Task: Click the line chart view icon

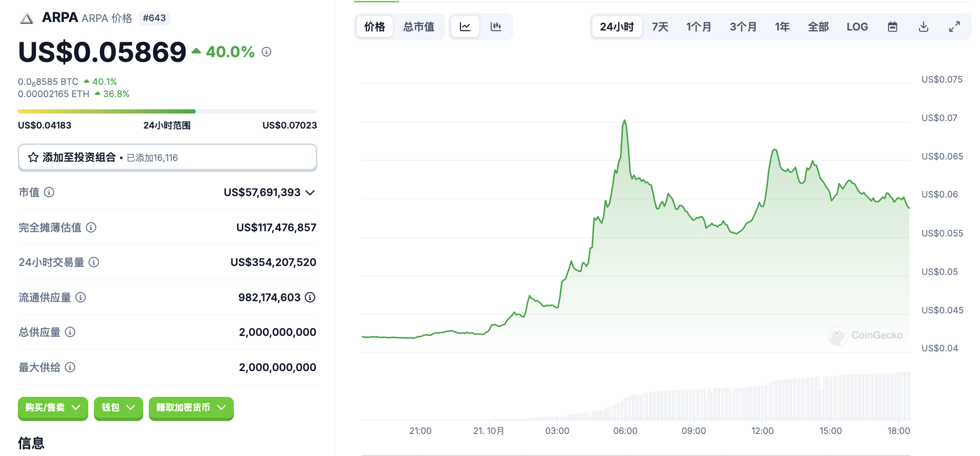Action: click(465, 27)
